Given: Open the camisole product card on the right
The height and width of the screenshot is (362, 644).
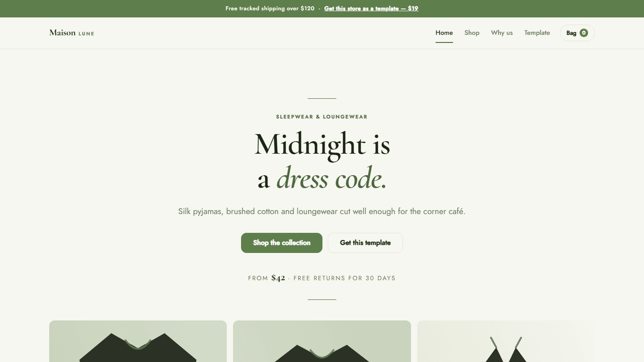Looking at the screenshot, I should [x=506, y=341].
